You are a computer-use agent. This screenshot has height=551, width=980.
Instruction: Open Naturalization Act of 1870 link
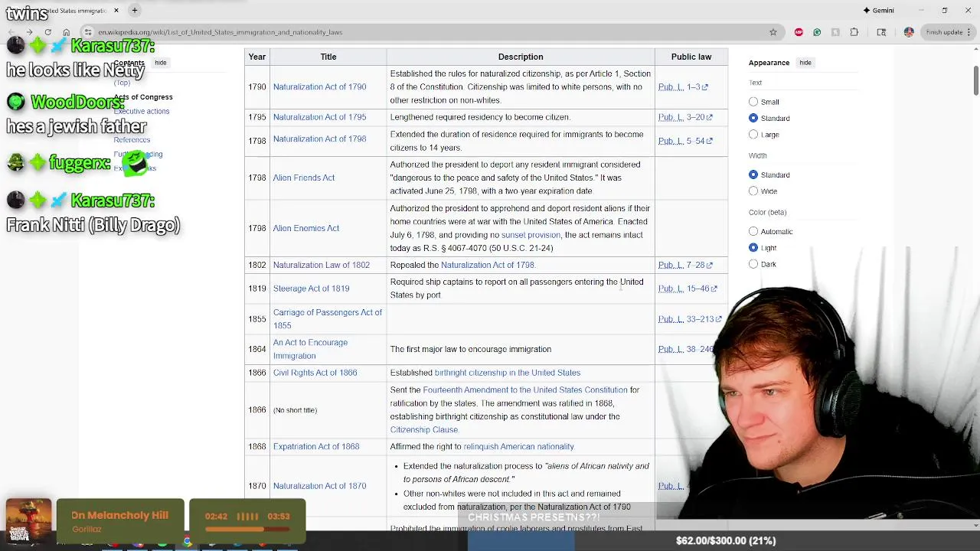coord(319,486)
